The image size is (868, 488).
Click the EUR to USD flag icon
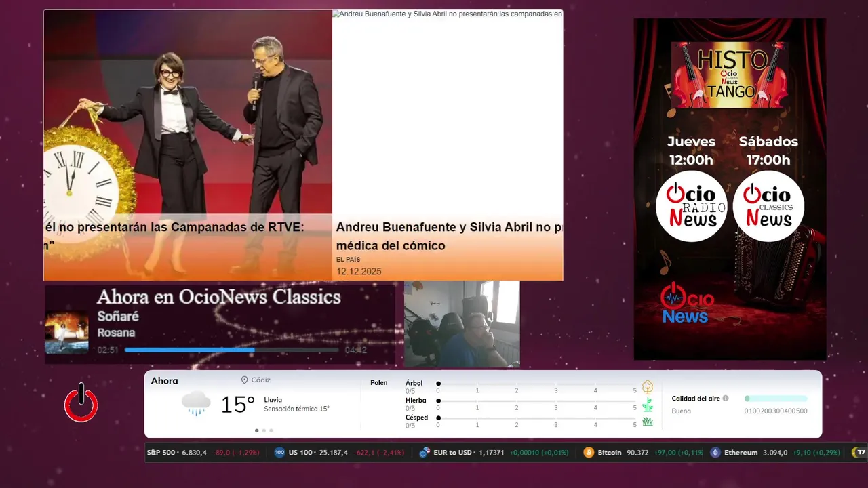425,452
